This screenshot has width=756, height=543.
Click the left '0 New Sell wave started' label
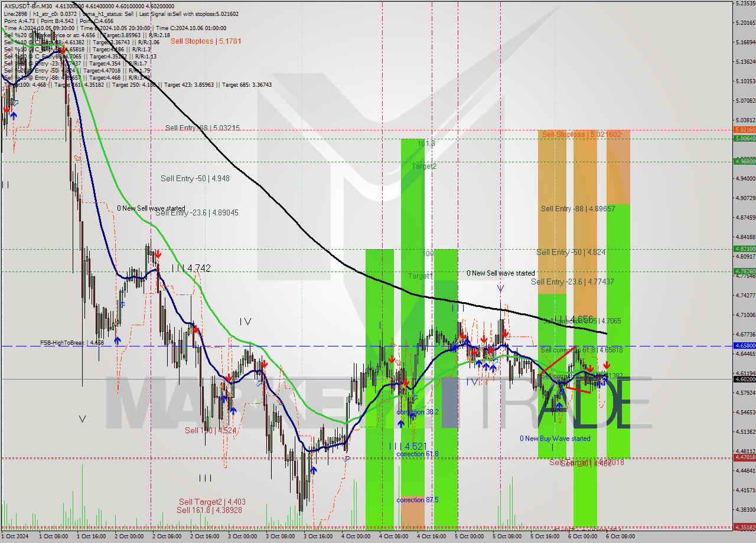point(151,208)
